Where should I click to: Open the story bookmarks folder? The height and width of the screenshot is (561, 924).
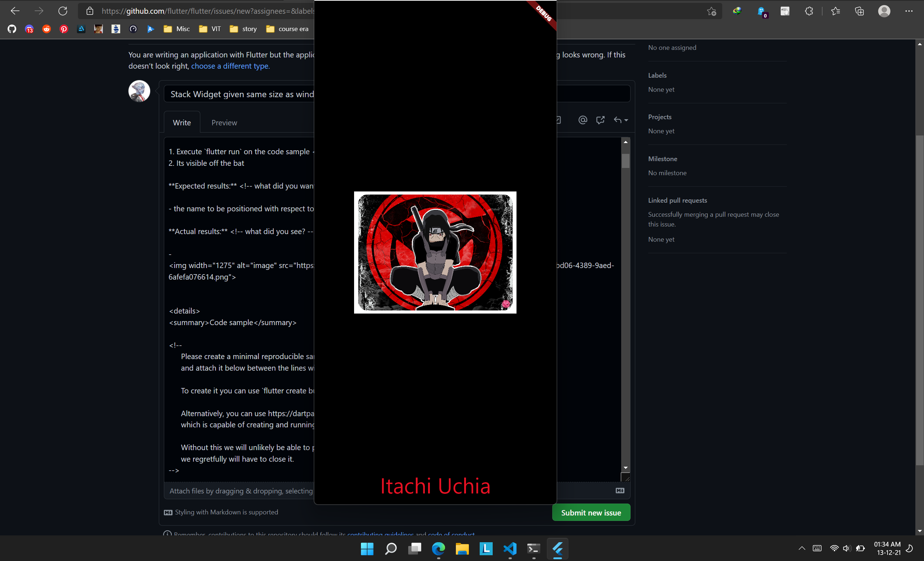(x=243, y=29)
